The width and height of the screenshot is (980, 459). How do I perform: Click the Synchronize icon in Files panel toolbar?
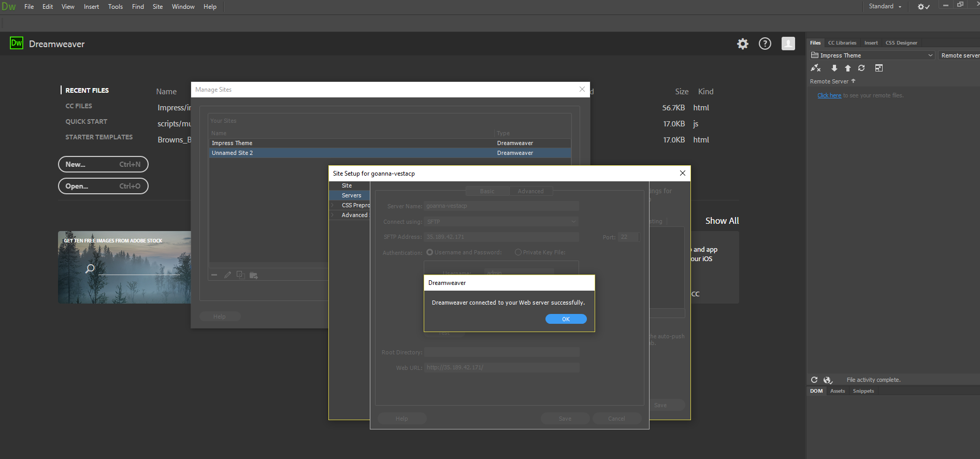pos(861,68)
